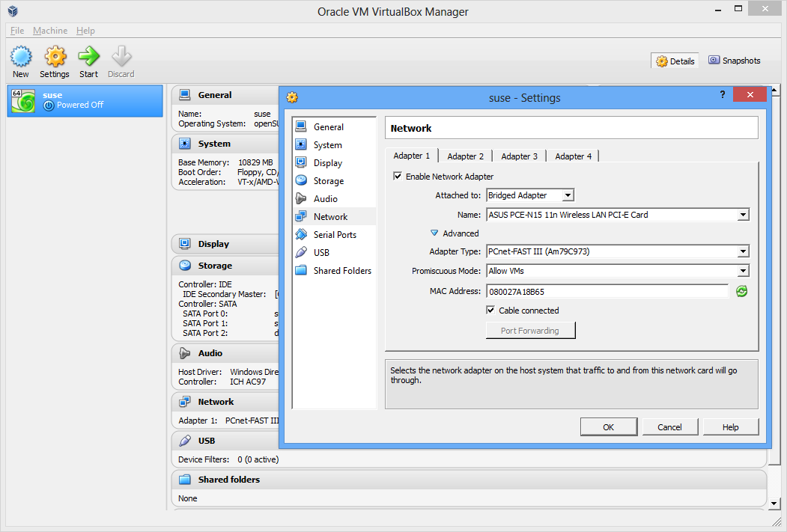
Task: Click the Audio speaker icon in settings sidebar
Action: pyautogui.click(x=301, y=198)
